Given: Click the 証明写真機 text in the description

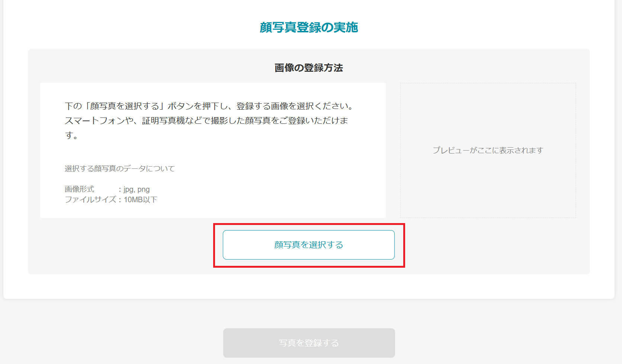Looking at the screenshot, I should click(x=167, y=120).
